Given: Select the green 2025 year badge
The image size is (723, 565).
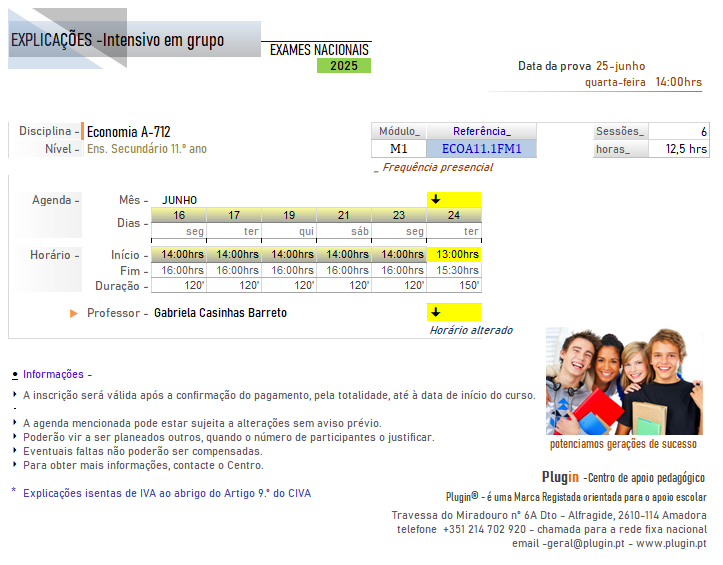Looking at the screenshot, I should (x=344, y=66).
